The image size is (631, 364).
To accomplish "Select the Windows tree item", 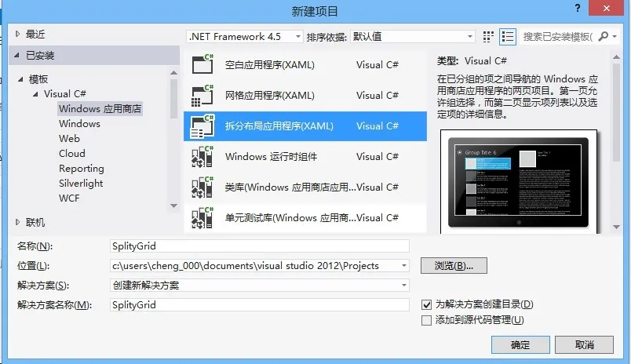I will click(79, 123).
